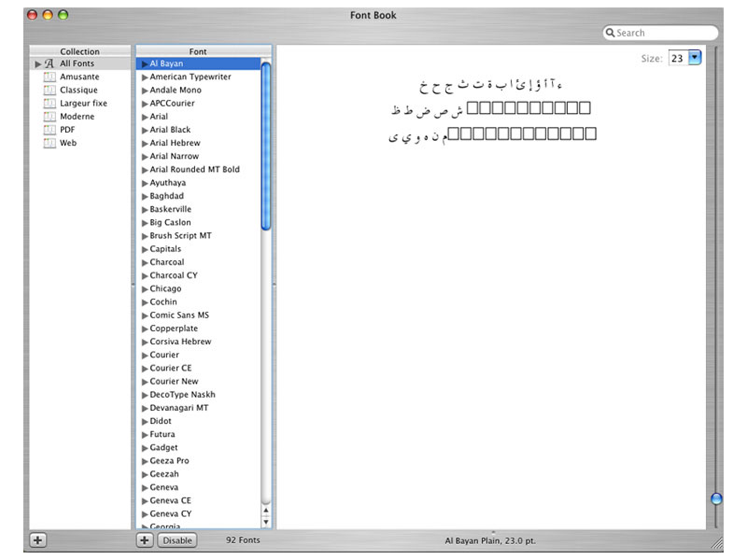Select the Copperplate font

174,329
